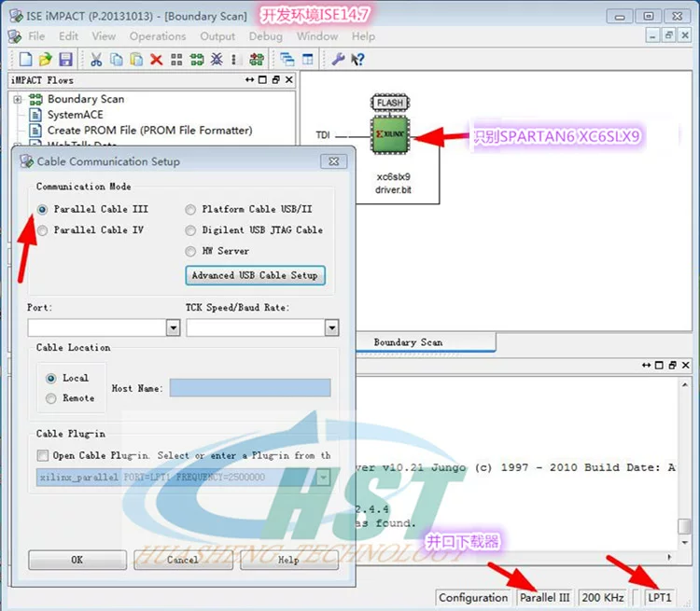Select Local cable location
The height and width of the screenshot is (611, 700).
click(51, 379)
